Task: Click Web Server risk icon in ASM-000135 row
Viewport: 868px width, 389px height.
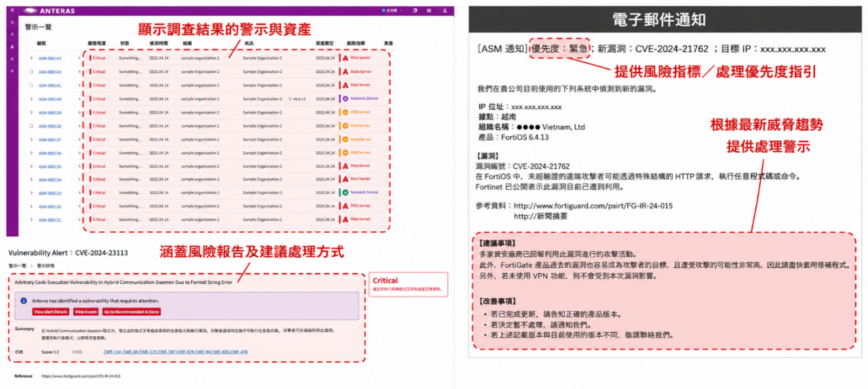Action: pos(345,166)
